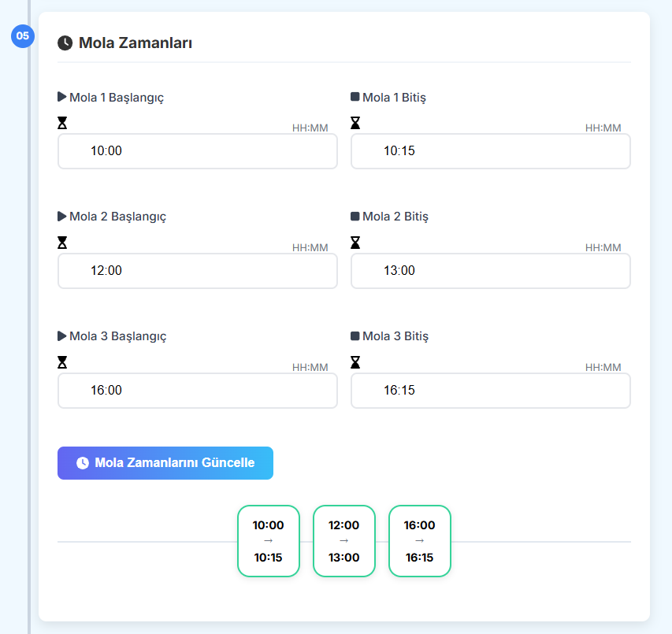
Task: Click the stop square icon next to Mola 2 Bitiş
Action: [355, 217]
